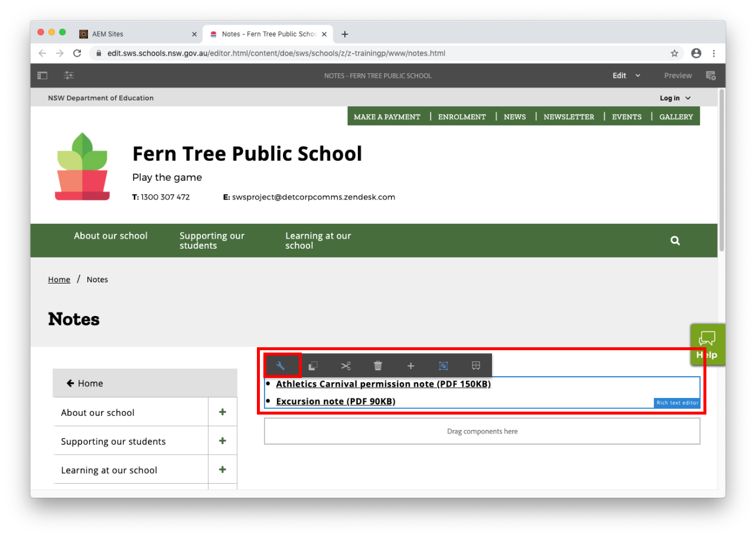Select the Notes - Fern Tree Public School tab
The height and width of the screenshot is (538, 756).
coord(269,34)
